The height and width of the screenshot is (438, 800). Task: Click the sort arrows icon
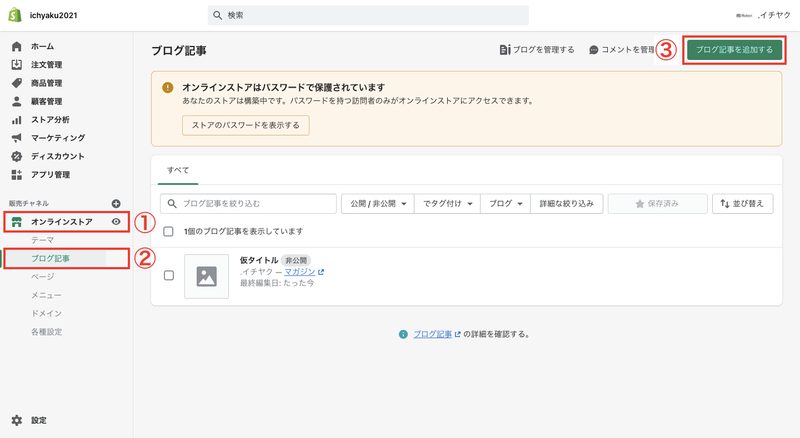pos(724,204)
